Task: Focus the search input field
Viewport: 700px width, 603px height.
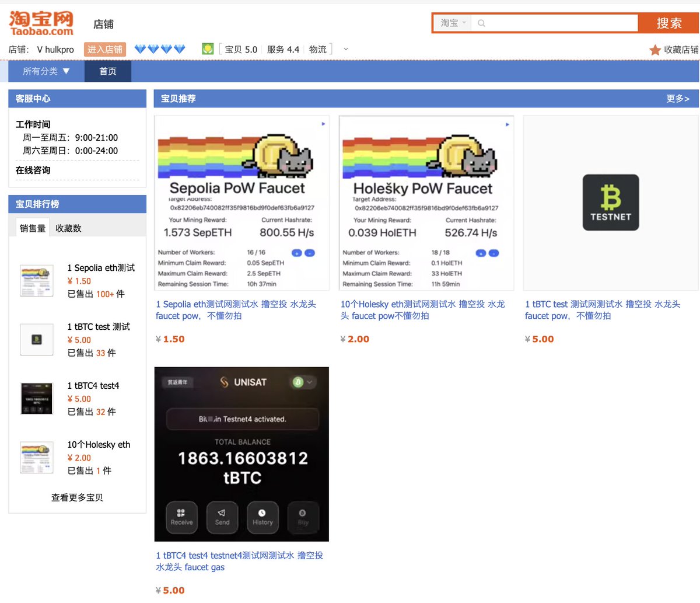Action: pyautogui.click(x=554, y=23)
